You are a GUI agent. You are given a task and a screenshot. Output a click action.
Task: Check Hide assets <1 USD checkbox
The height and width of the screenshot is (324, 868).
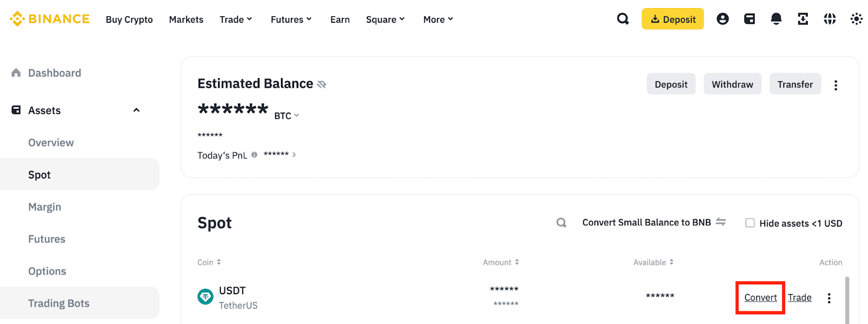pyautogui.click(x=750, y=223)
